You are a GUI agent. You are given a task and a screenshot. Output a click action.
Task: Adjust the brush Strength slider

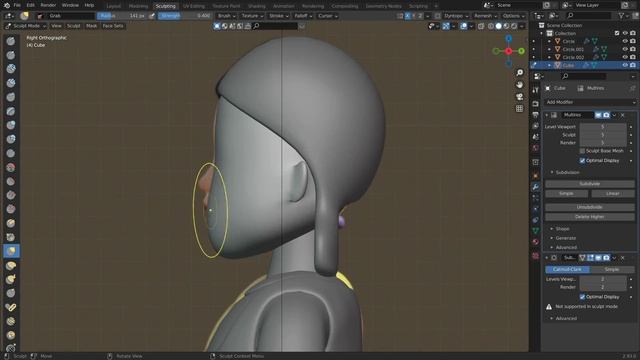point(184,16)
